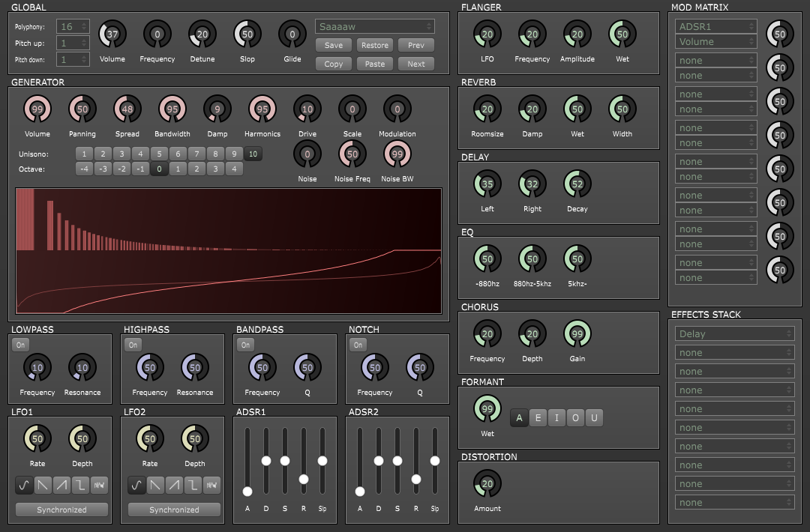
Task: Turn on the Lowpass filter
Action: (x=20, y=345)
